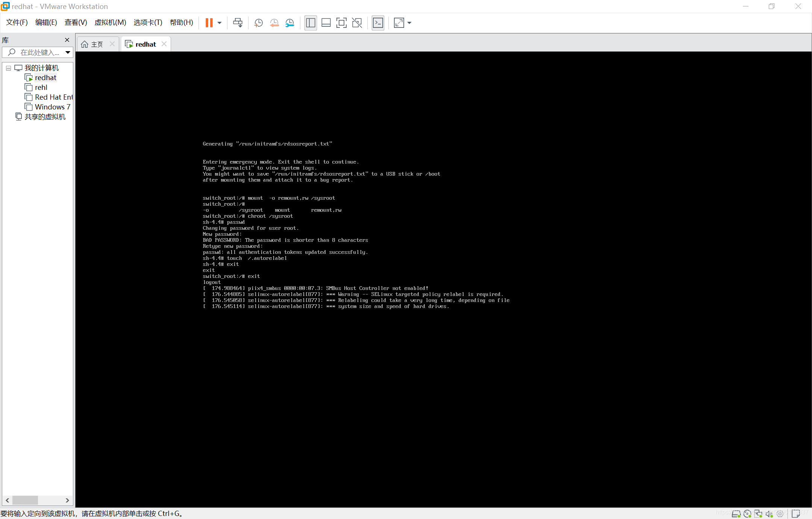Viewport: 812px width, 519px height.
Task: Click revert to snapshot icon
Action: tap(274, 23)
